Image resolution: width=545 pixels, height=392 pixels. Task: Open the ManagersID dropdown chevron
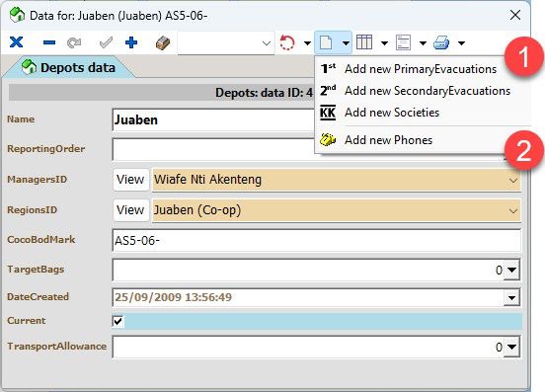513,181
